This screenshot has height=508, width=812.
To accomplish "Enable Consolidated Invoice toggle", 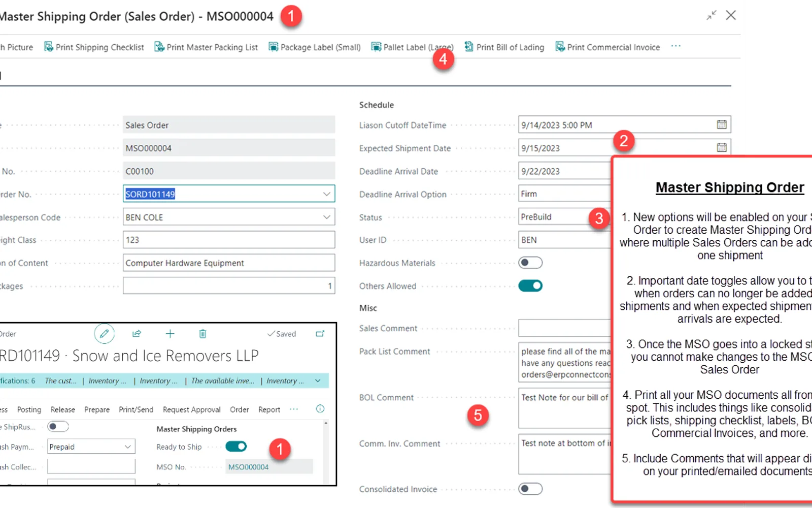I will pos(530,489).
